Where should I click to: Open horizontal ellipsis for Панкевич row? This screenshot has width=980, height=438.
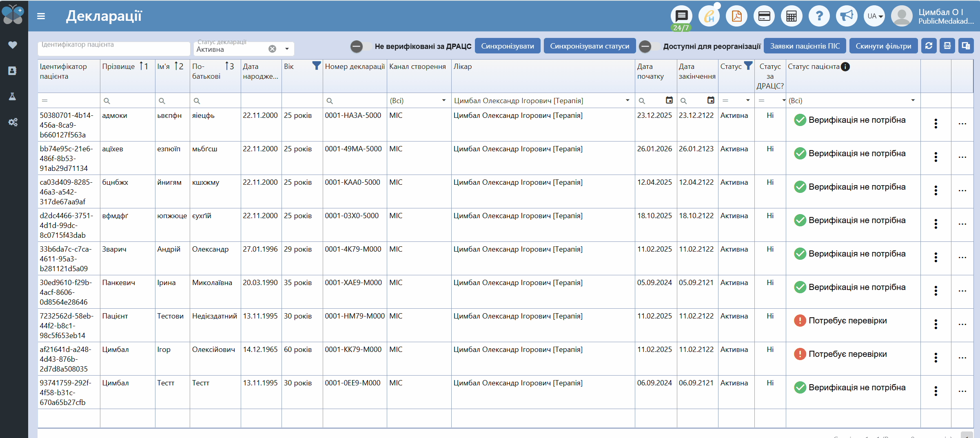pos(962,291)
